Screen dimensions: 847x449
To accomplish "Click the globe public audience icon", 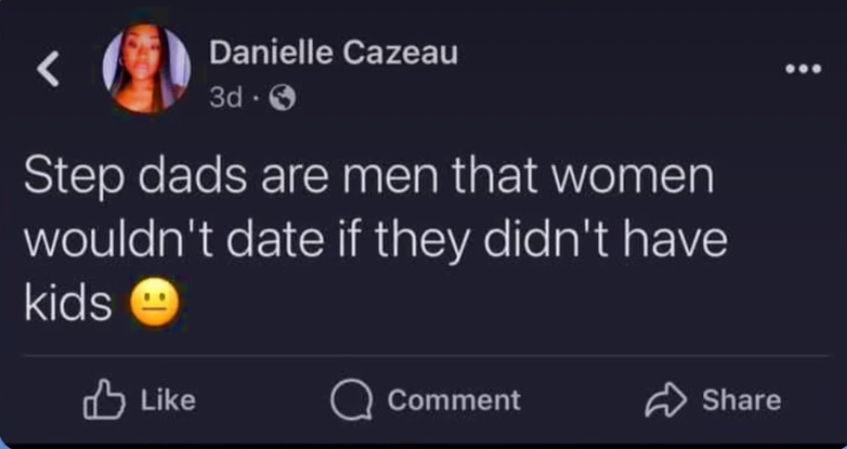I will (283, 98).
